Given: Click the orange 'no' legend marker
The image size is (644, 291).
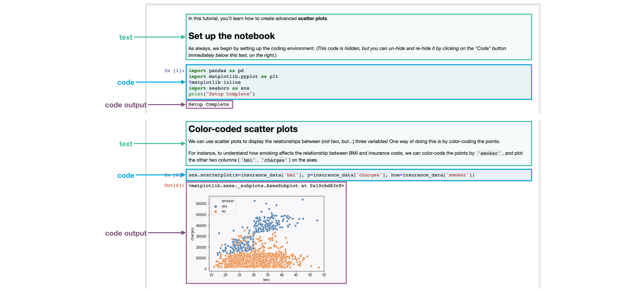Looking at the screenshot, I should click(x=215, y=212).
